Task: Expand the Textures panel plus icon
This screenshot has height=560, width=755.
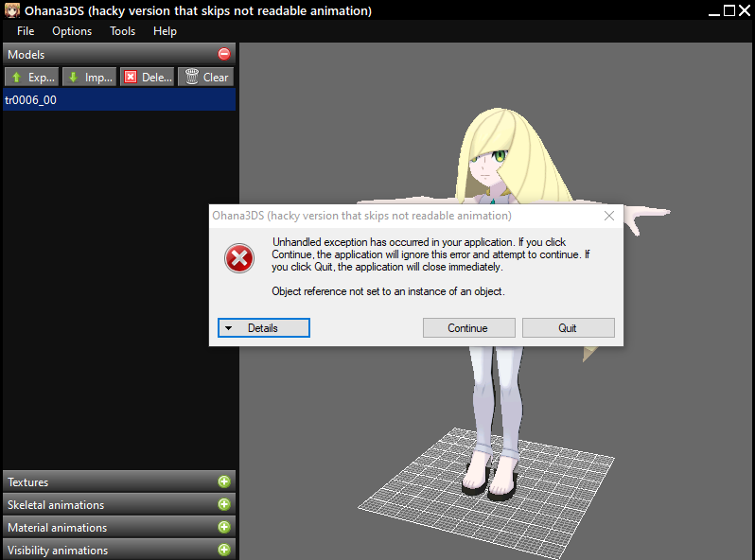Action: 224,481
